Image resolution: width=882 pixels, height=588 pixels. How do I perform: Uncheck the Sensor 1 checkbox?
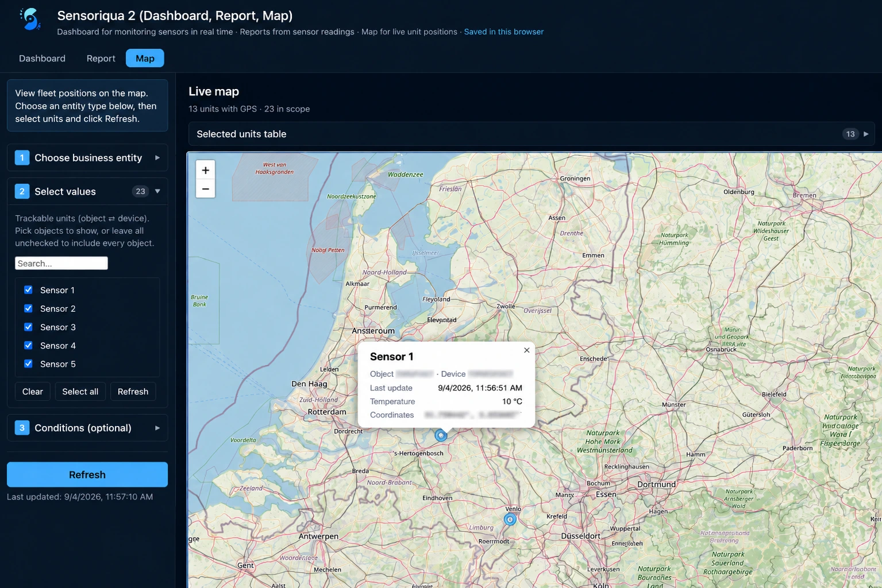[28, 290]
